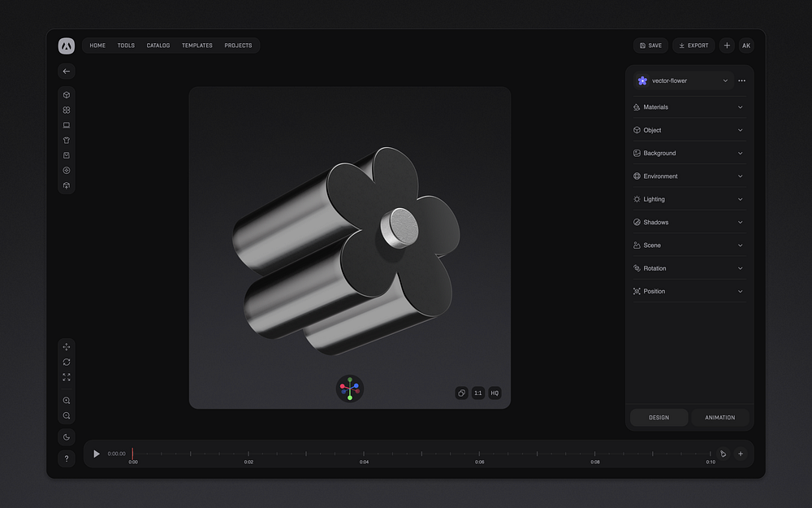Switch to the Design tab

(659, 417)
